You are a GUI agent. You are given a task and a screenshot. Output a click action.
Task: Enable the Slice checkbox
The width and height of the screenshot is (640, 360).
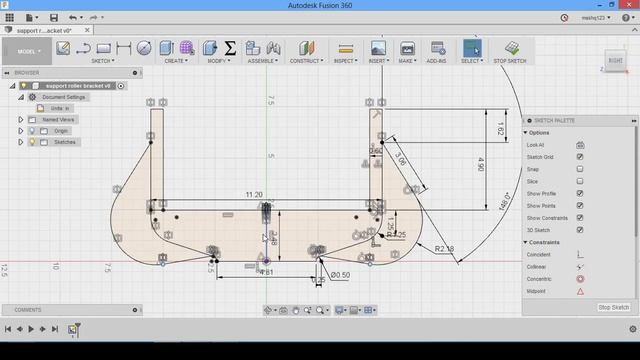tap(580, 181)
